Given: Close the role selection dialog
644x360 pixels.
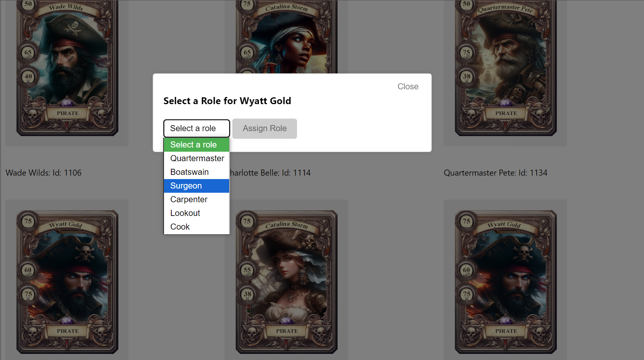Looking at the screenshot, I should [x=408, y=87].
